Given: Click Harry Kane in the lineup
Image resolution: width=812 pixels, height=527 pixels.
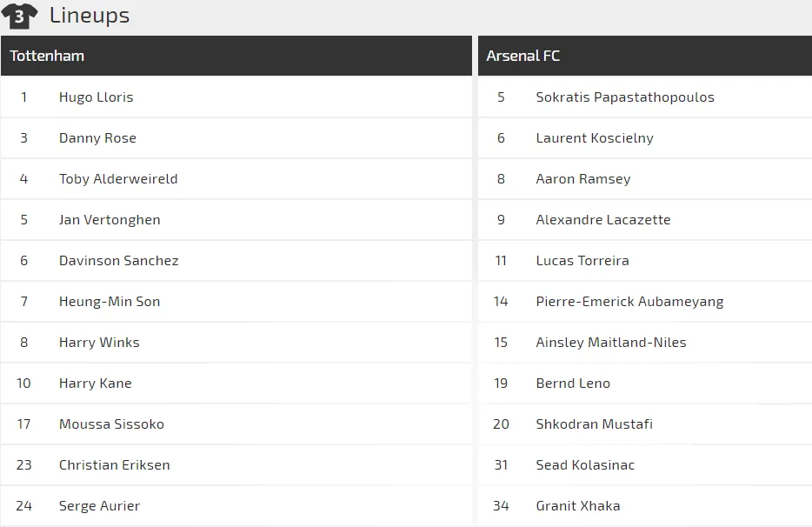Looking at the screenshot, I should coord(95,384).
